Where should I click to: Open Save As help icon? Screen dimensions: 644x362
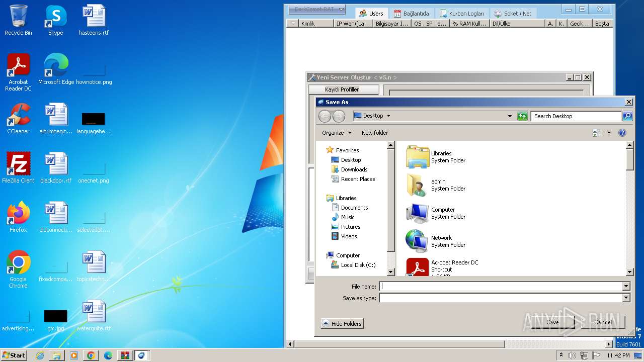click(x=622, y=133)
